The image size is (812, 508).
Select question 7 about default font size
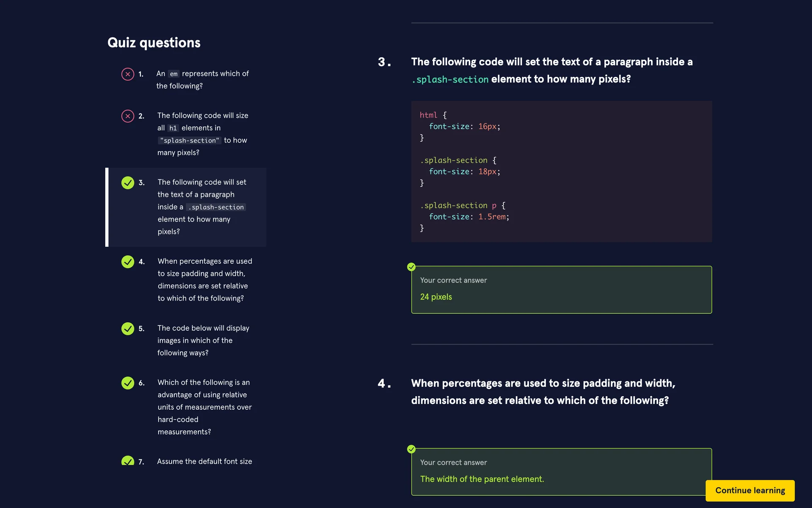pyautogui.click(x=204, y=461)
